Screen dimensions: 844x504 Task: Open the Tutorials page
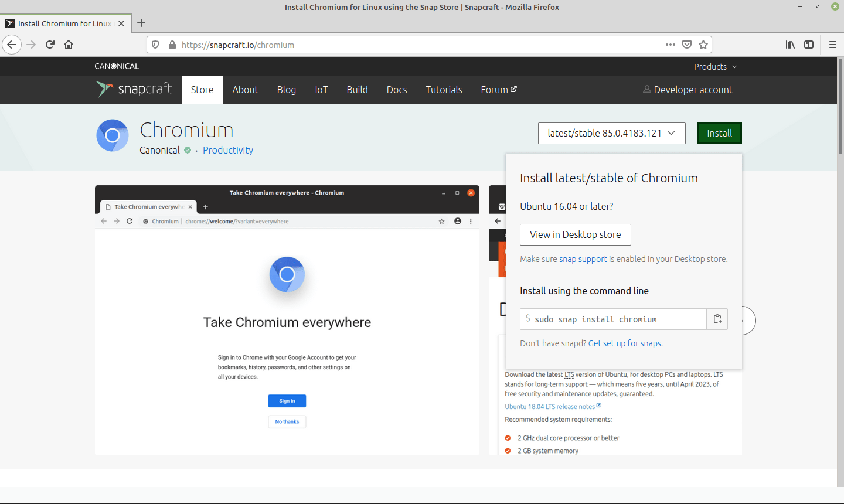point(444,90)
